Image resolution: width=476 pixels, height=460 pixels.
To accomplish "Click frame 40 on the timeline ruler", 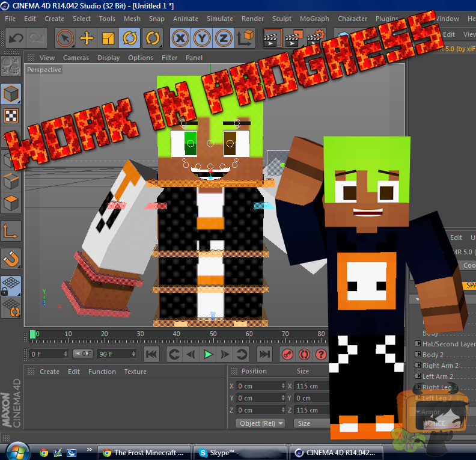I will [x=176, y=334].
